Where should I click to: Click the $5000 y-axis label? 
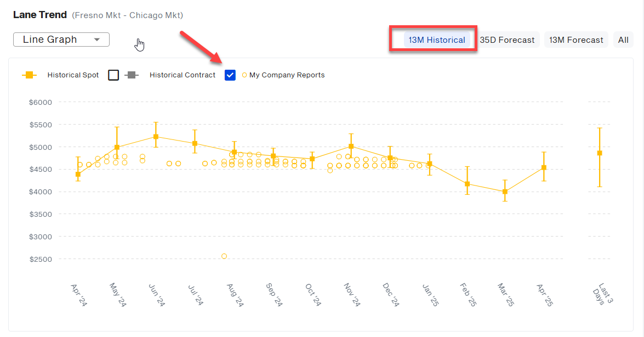[x=40, y=147]
